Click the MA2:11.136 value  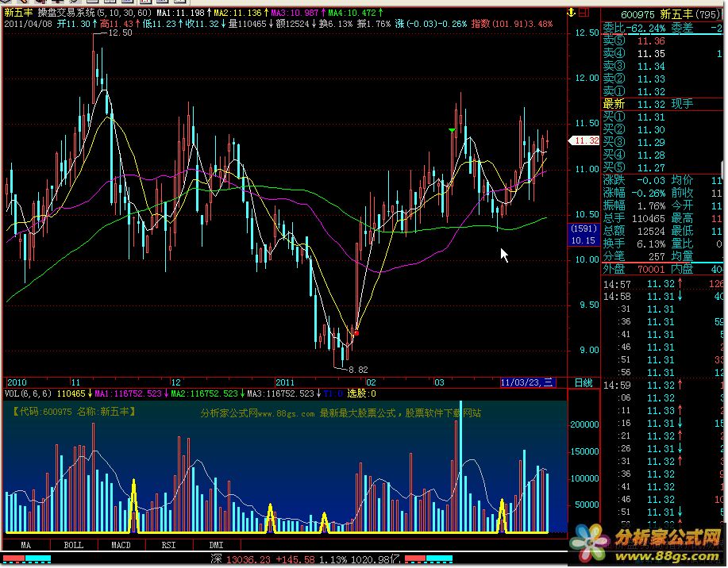click(237, 13)
